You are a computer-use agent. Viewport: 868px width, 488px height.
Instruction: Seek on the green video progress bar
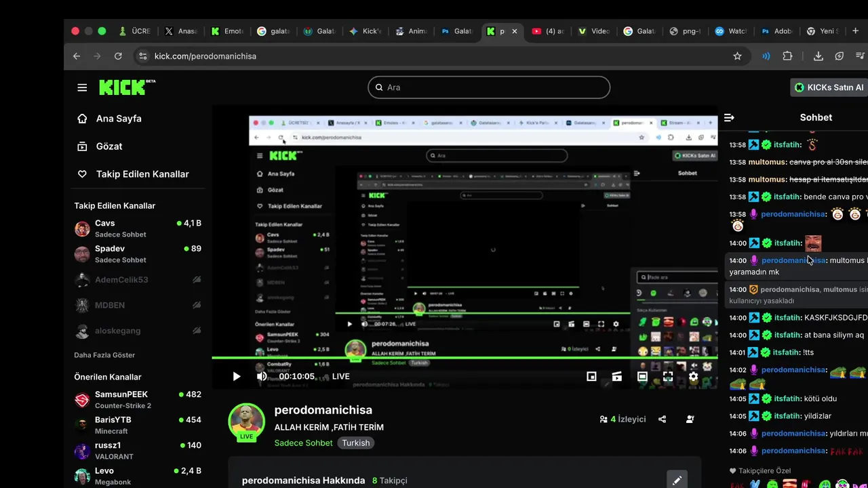465,357
